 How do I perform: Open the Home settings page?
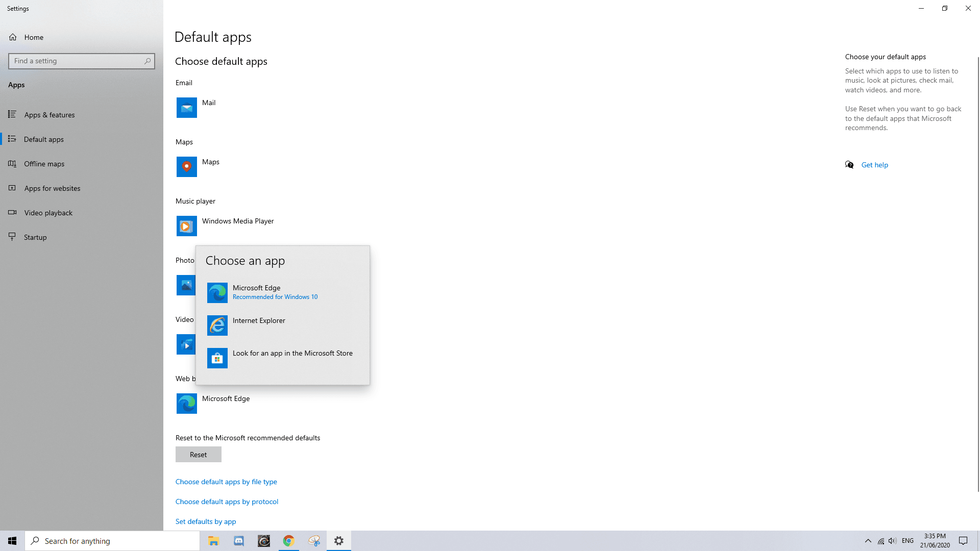pyautogui.click(x=82, y=37)
